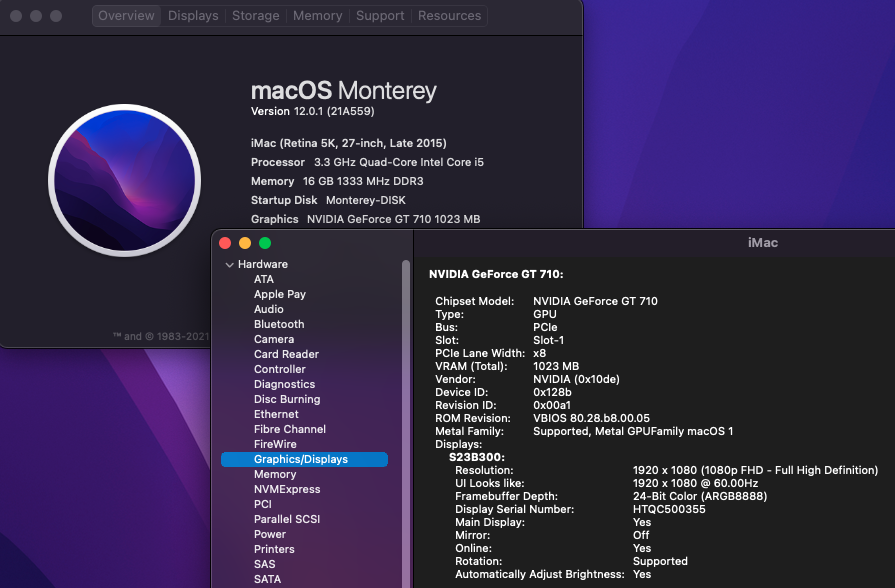Select ATA in the hardware list
The height and width of the screenshot is (588, 895).
264,279
